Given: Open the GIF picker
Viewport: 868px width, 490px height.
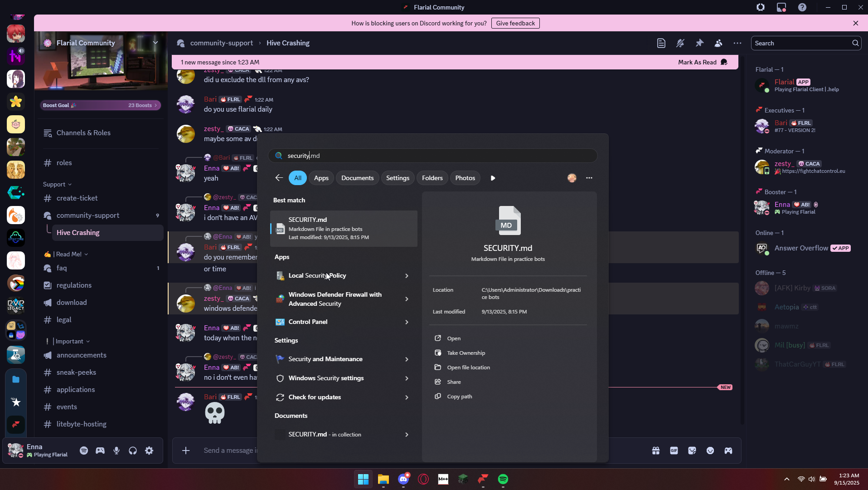Looking at the screenshot, I should pos(674,451).
